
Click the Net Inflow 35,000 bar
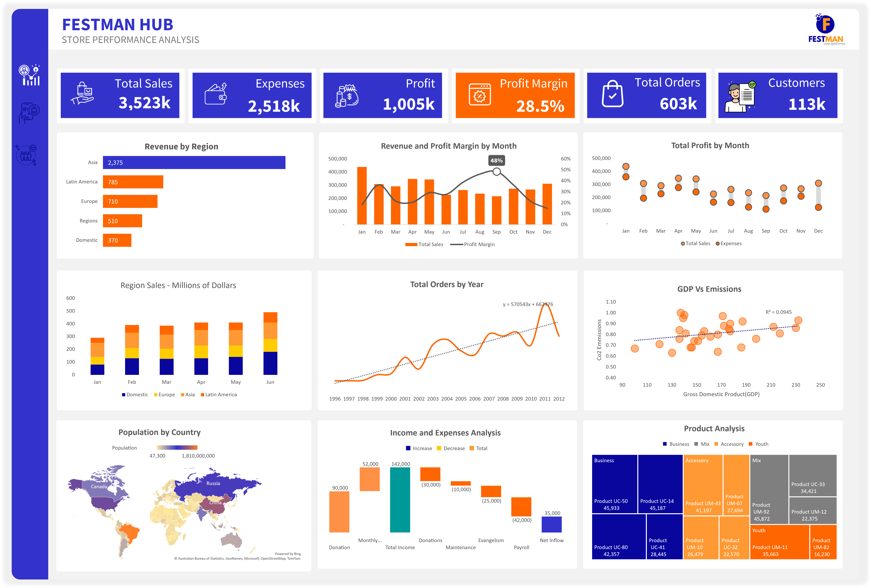[x=552, y=525]
